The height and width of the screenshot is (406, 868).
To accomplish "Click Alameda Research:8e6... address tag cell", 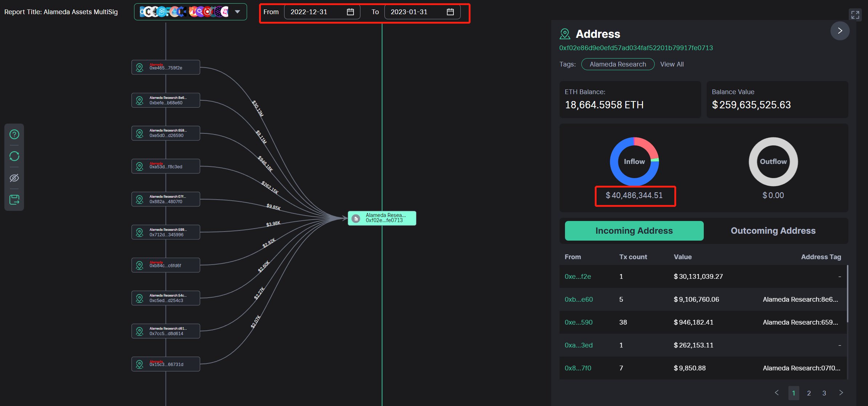I will point(800,300).
